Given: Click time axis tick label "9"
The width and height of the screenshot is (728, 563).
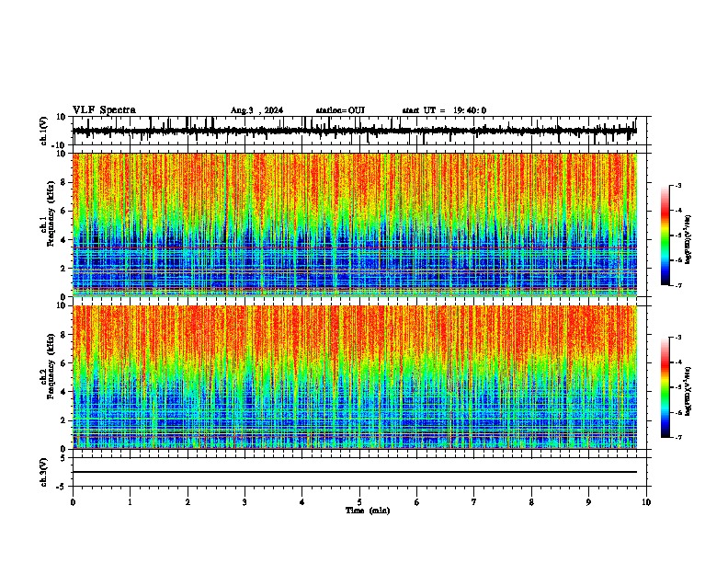Looking at the screenshot, I should [x=588, y=502].
